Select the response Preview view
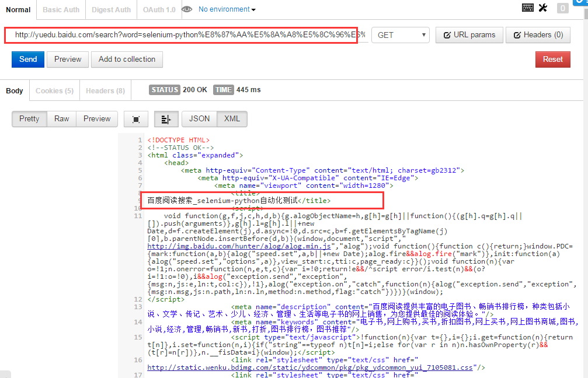588x378 pixels. (97, 119)
